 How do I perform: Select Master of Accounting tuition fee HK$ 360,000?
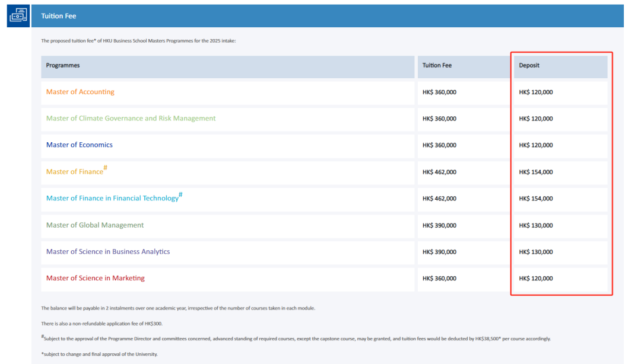[439, 92]
